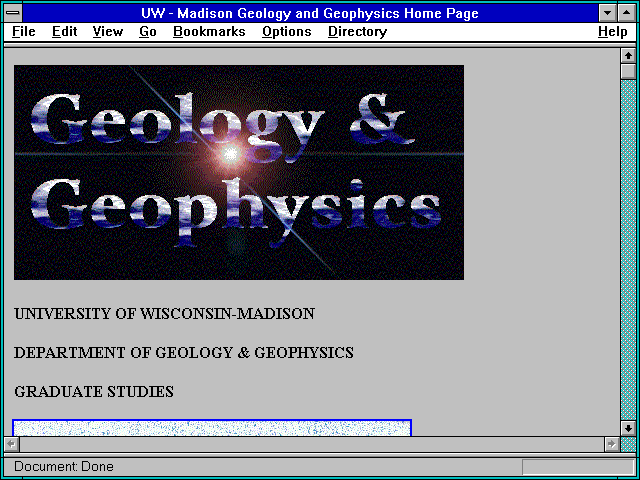Open the Directory menu
This screenshot has width=640, height=480.
tap(358, 32)
